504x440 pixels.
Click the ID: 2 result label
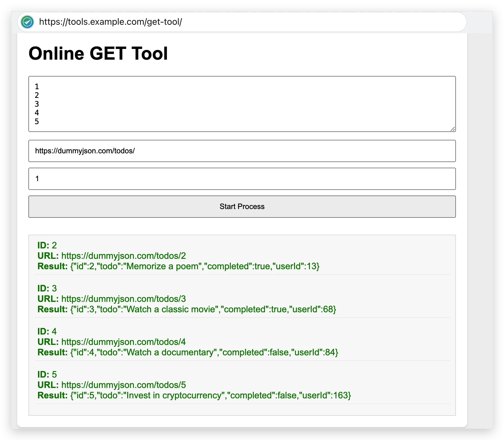click(47, 245)
